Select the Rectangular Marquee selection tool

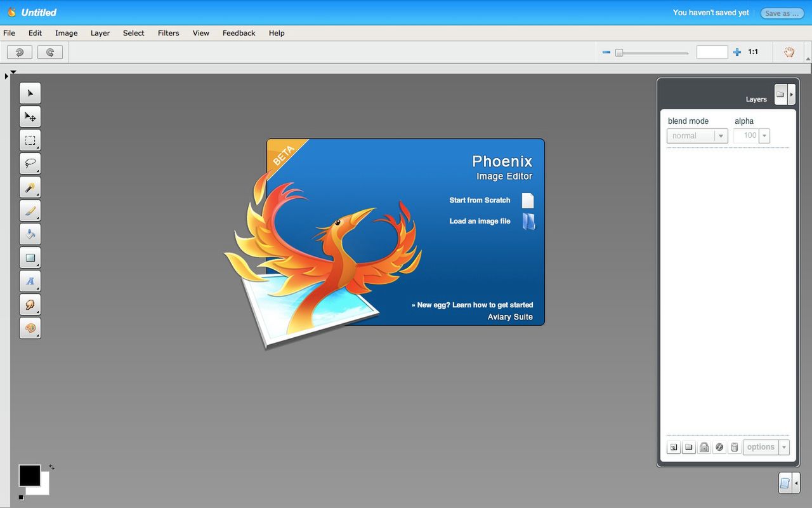click(30, 140)
